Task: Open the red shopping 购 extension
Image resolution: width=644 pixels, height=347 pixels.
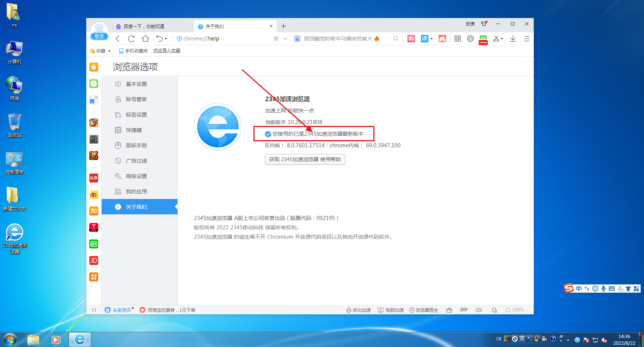Action: tap(411, 39)
